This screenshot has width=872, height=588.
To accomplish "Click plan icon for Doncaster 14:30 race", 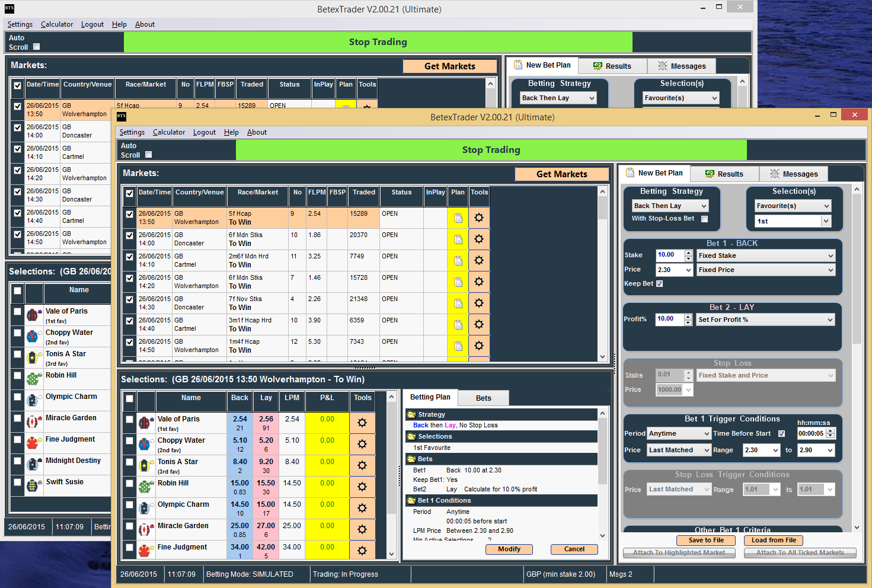I will click(458, 303).
